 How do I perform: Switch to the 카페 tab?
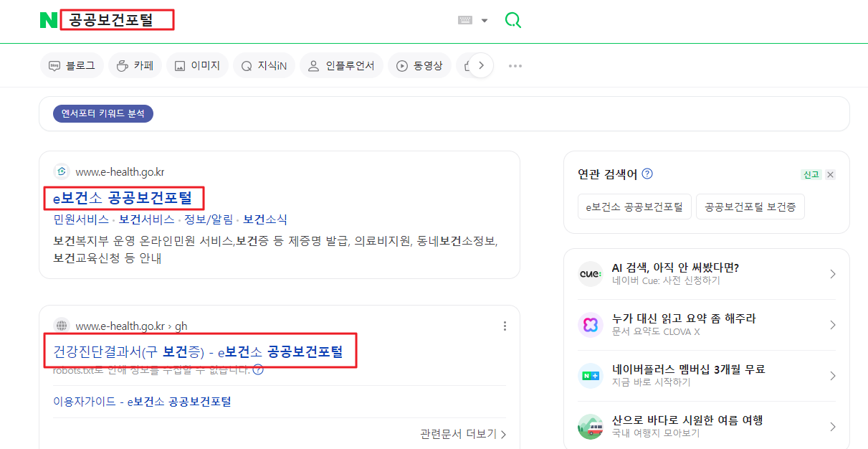135,66
